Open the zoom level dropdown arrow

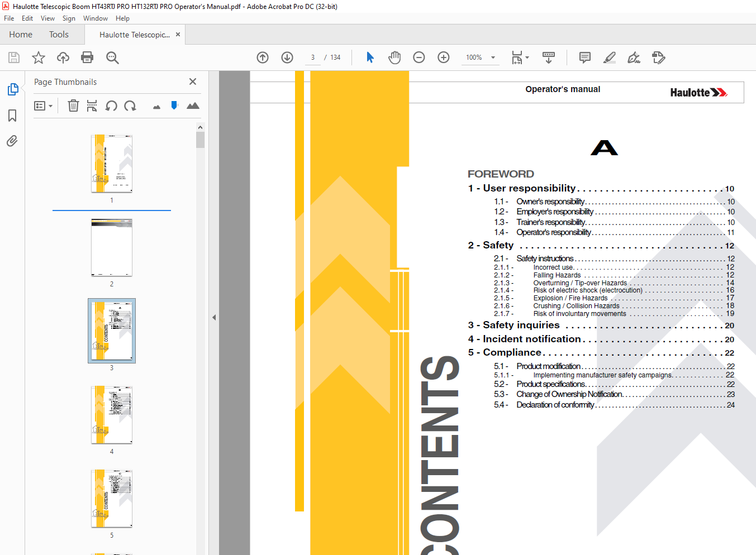tap(493, 58)
